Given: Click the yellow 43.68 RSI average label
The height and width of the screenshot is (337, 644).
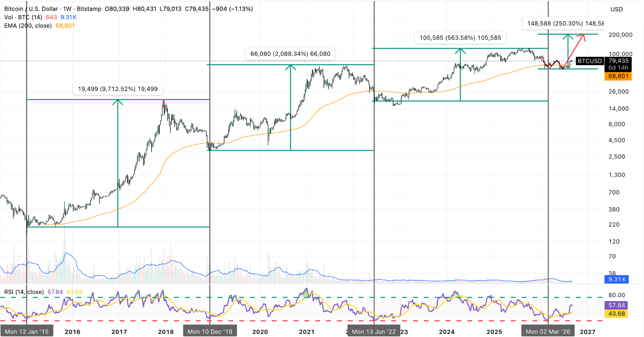Looking at the screenshot, I should point(616,314).
